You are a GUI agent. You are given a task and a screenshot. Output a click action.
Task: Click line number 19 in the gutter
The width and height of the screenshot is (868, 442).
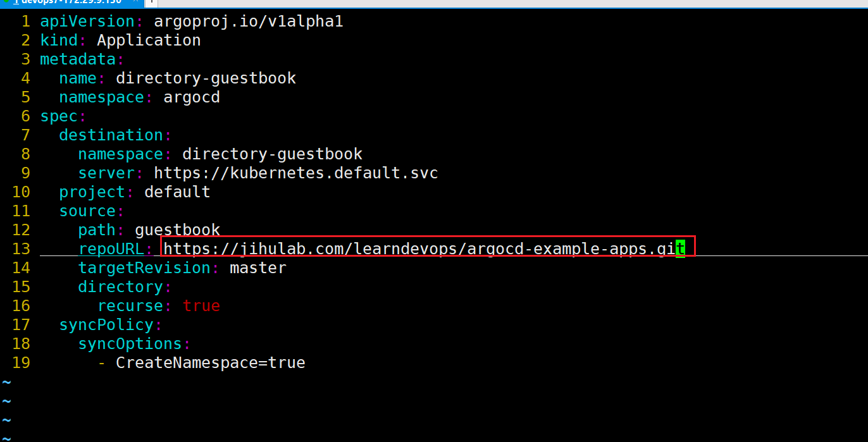pyautogui.click(x=21, y=363)
